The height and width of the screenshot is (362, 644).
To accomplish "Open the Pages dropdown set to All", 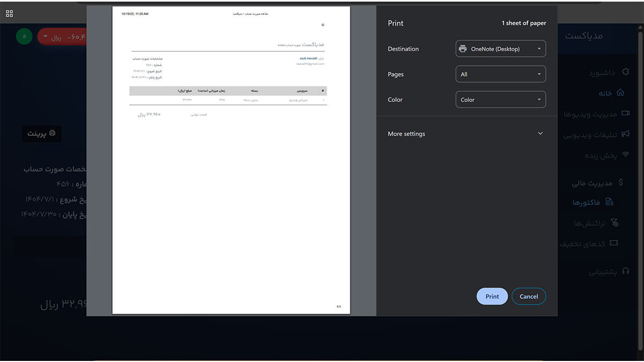I will pyautogui.click(x=500, y=75).
